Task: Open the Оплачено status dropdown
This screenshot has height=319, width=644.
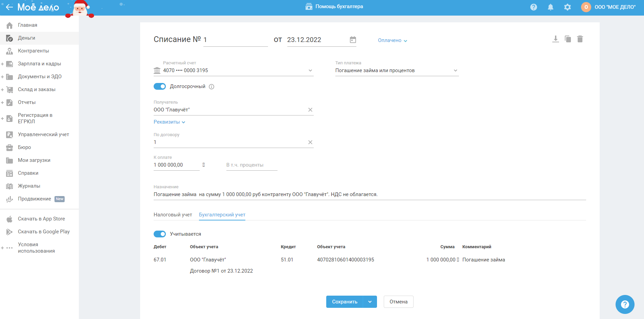Action: [392, 40]
